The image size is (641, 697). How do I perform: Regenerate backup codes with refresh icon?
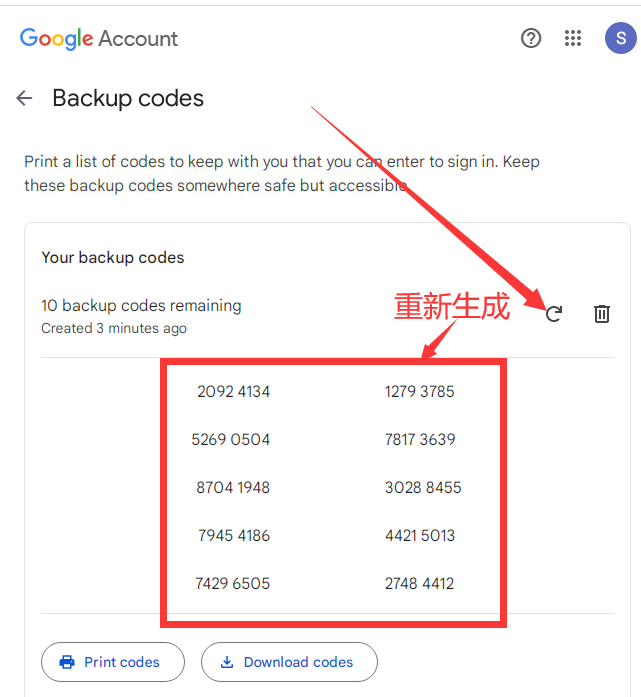554,314
